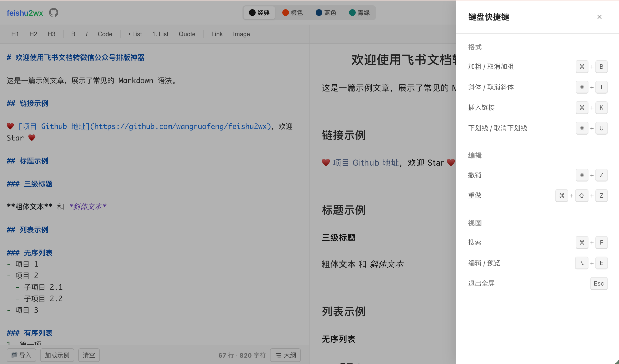This screenshot has height=364, width=619.
Task: Select the 经典 theme
Action: pyautogui.click(x=259, y=13)
